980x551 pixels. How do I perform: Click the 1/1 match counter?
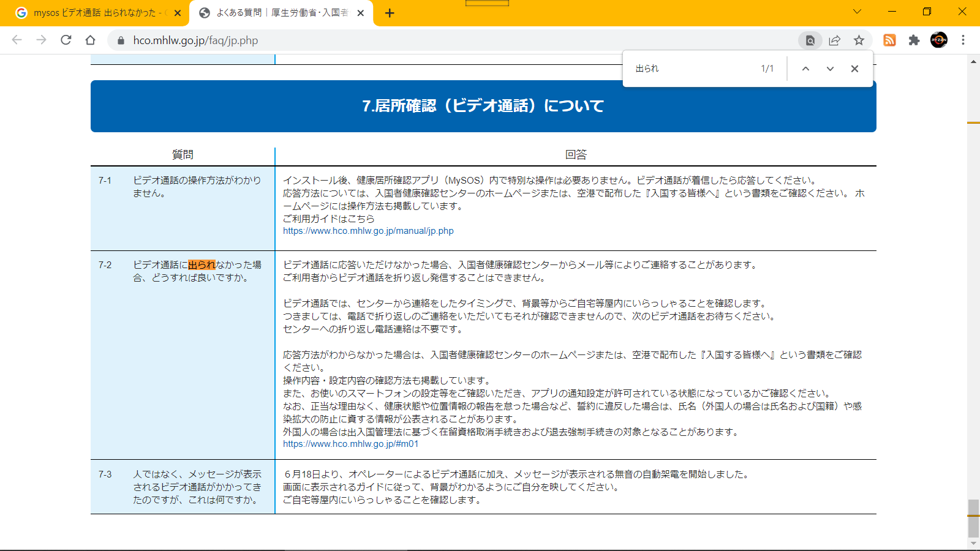click(767, 69)
